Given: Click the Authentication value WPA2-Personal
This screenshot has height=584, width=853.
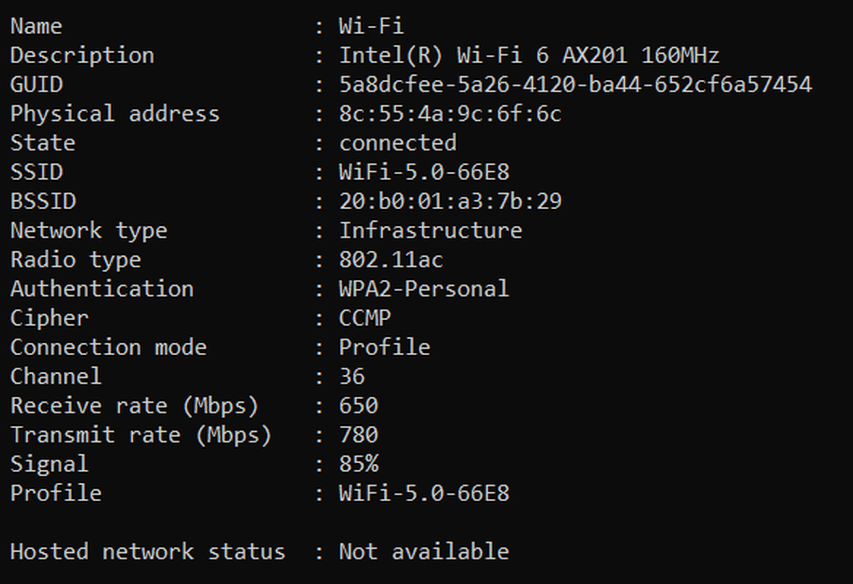Looking at the screenshot, I should tap(424, 289).
